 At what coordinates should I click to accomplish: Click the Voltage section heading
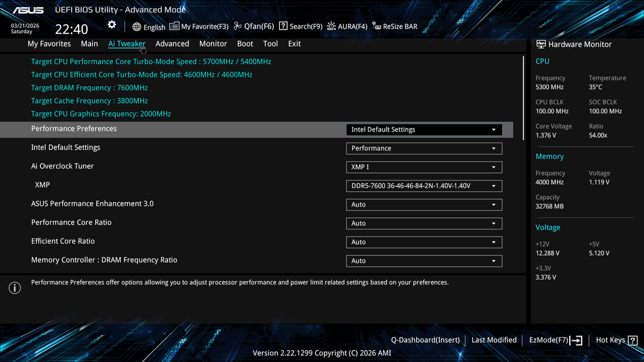[548, 227]
